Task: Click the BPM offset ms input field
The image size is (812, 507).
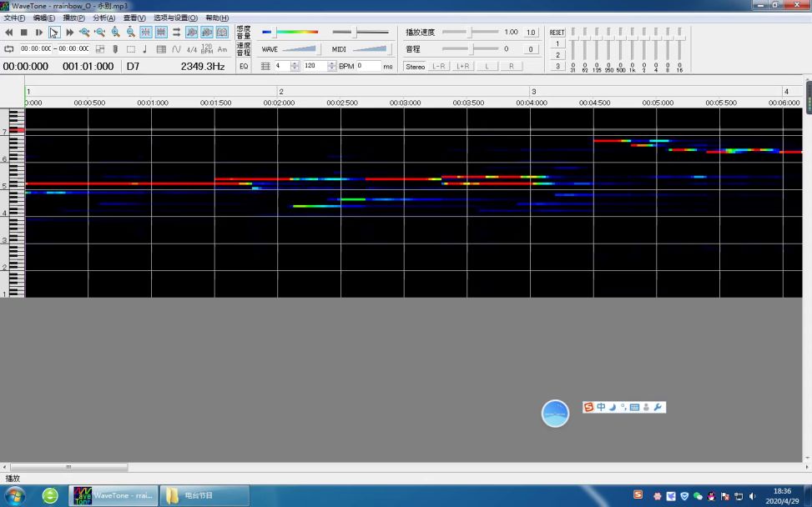Action: [x=368, y=66]
